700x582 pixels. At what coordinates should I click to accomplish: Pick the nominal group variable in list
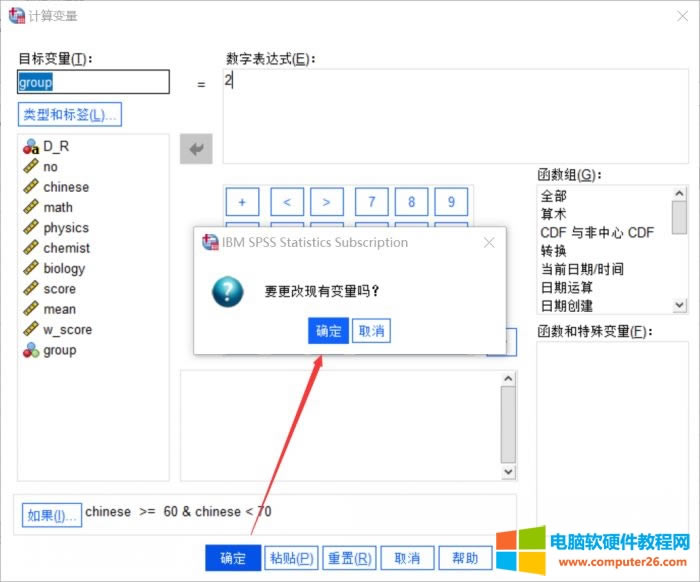[x=59, y=350]
